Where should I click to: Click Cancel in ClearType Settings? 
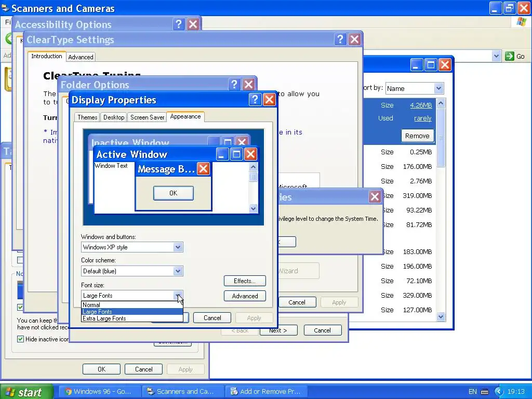tap(297, 302)
